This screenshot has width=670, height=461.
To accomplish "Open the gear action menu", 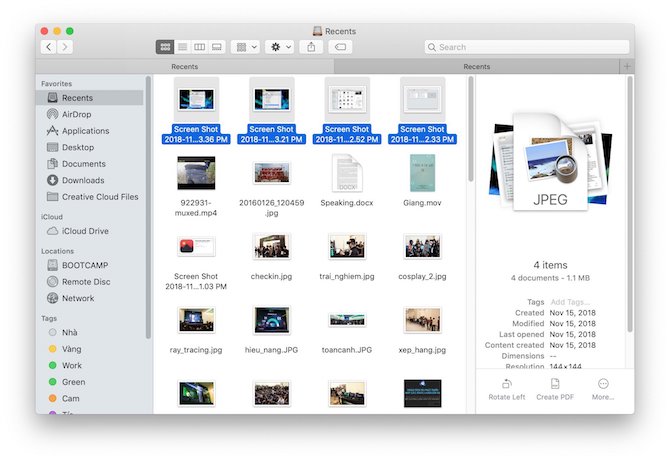I will pyautogui.click(x=280, y=47).
